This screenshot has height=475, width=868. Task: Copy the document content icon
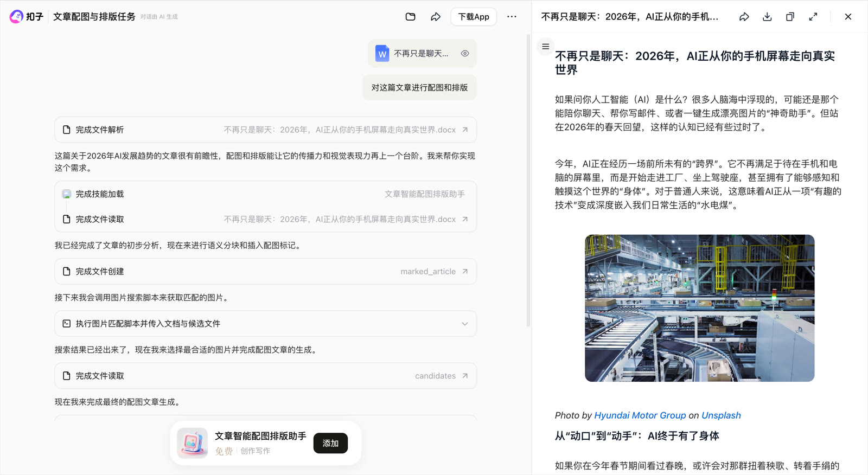790,17
